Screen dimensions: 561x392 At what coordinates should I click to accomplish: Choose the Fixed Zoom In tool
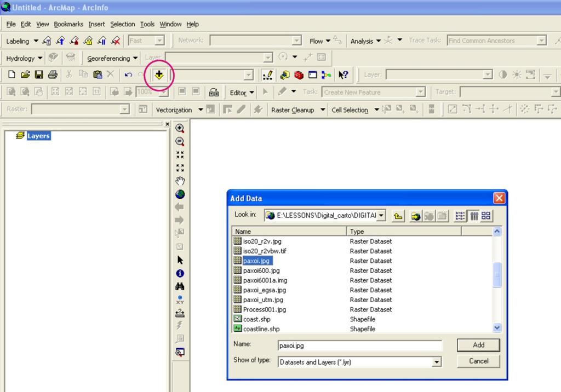(x=180, y=154)
